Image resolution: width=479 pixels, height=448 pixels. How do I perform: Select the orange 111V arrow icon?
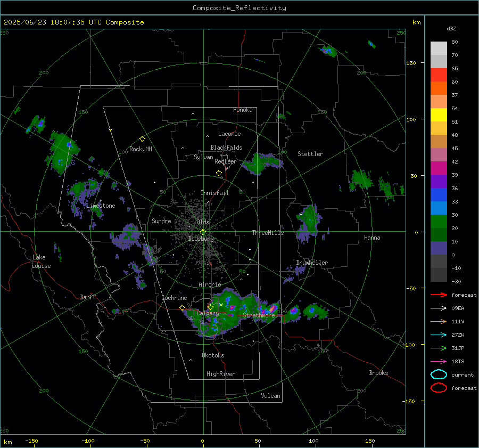(x=439, y=321)
